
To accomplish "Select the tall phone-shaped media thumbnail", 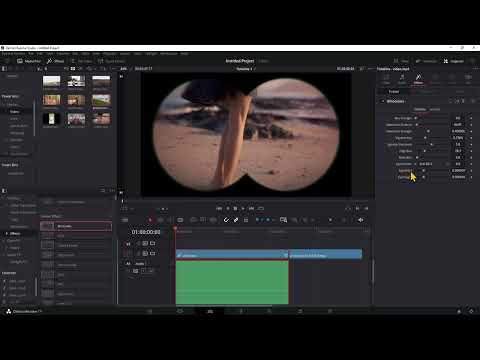I will point(51,118).
